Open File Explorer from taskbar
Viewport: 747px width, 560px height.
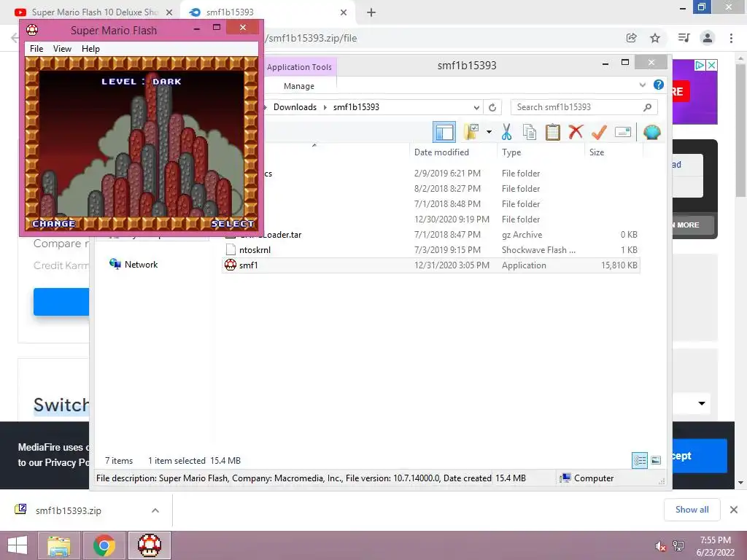(x=59, y=545)
